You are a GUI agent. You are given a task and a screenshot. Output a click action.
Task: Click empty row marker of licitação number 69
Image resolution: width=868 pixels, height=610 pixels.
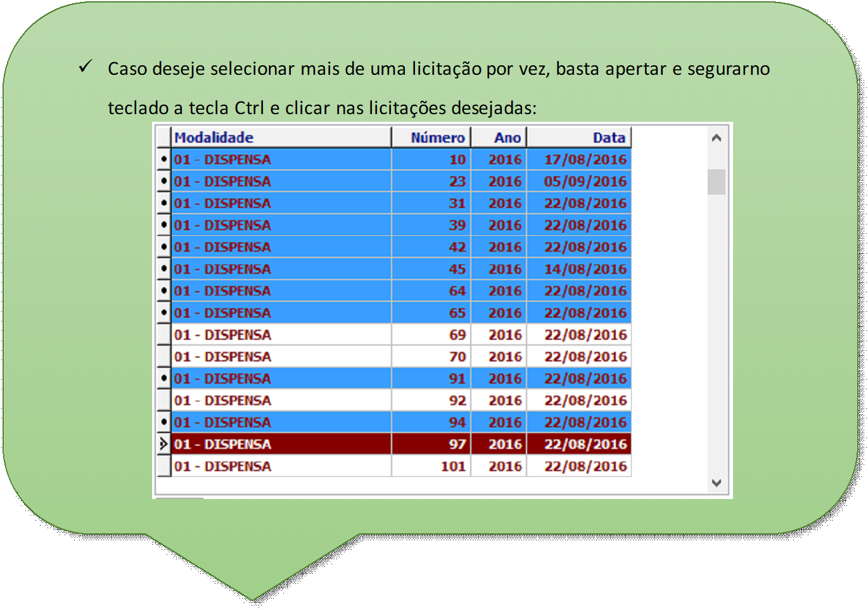pos(164,335)
